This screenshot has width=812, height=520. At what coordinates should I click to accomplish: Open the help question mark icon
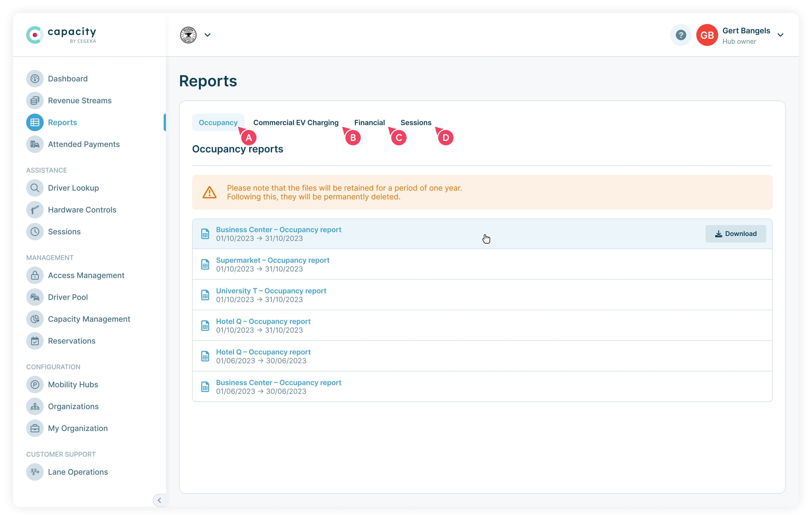(680, 35)
